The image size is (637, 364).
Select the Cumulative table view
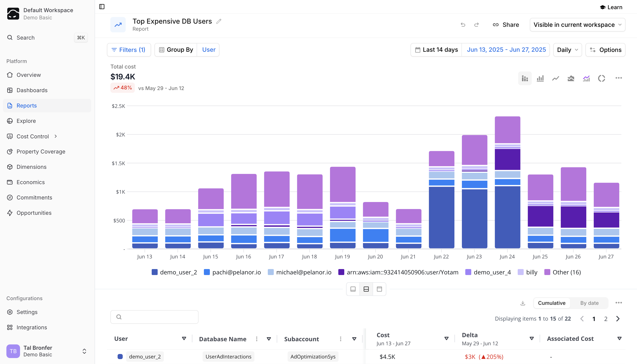pos(551,303)
